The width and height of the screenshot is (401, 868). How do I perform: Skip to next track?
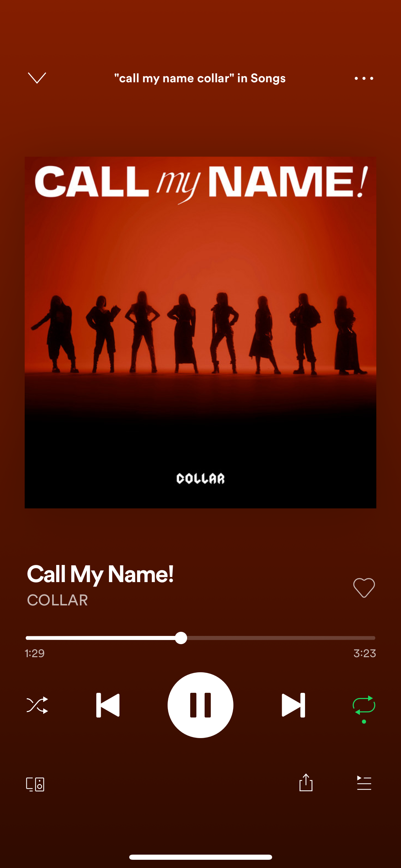tap(293, 705)
